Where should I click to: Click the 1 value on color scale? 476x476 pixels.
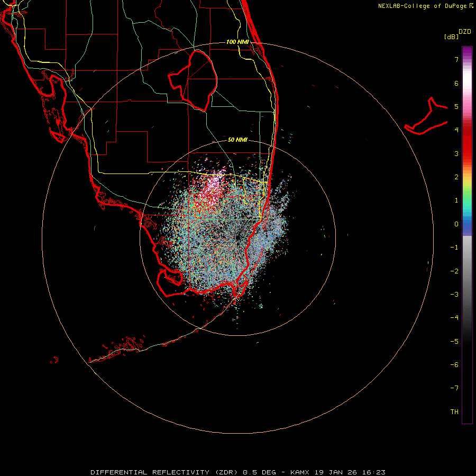[456, 200]
